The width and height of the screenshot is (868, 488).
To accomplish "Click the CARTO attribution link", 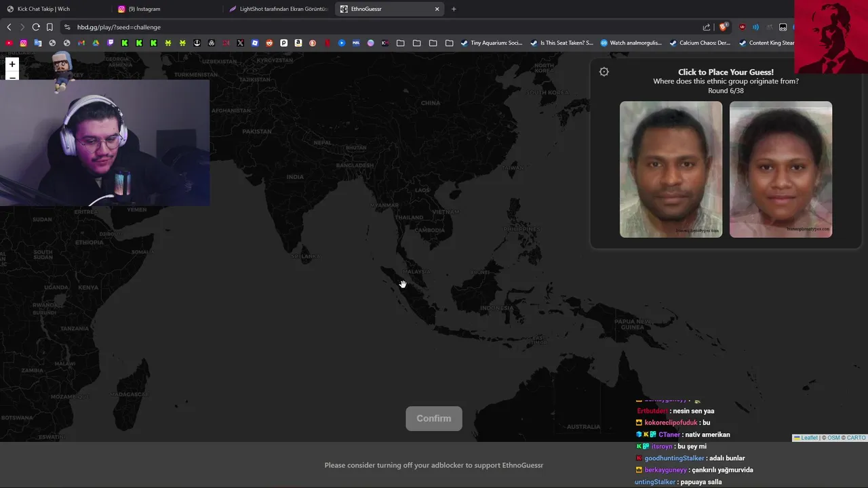I will tap(856, 438).
